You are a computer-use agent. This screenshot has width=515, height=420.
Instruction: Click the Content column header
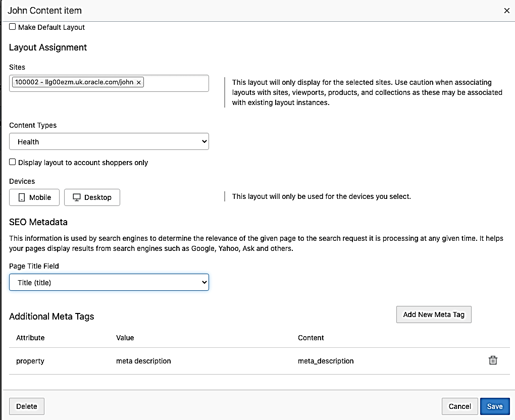[x=311, y=338]
